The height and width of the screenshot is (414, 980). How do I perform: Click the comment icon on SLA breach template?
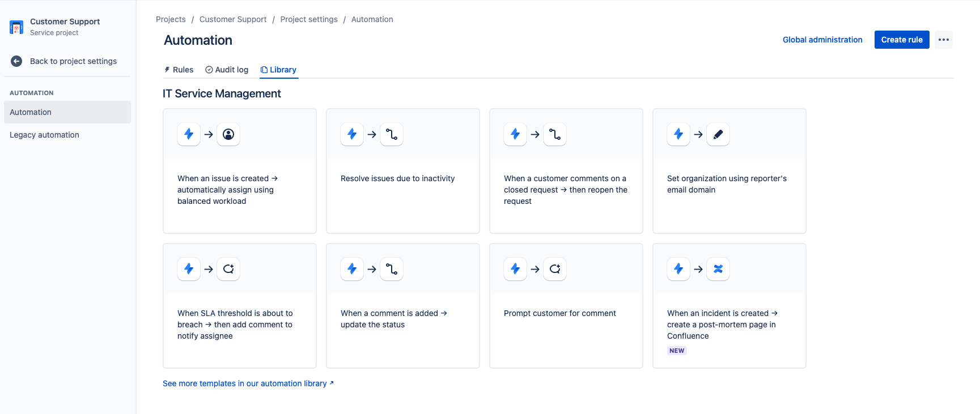(228, 269)
